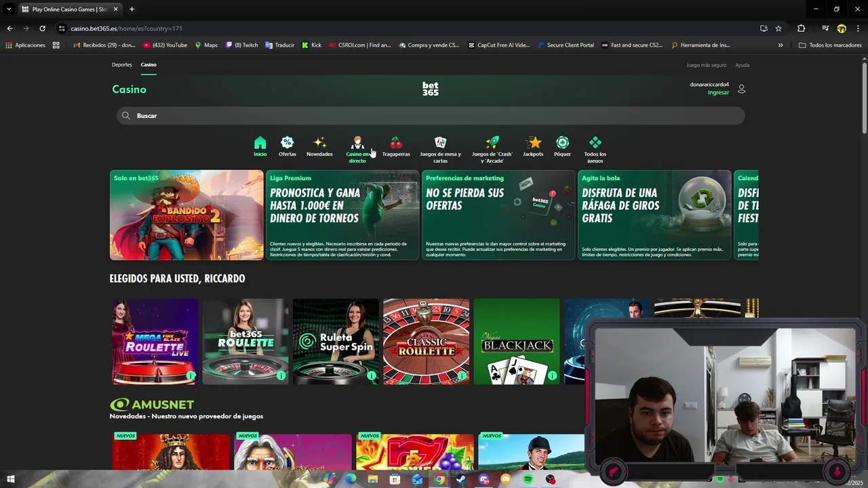Image resolution: width=868 pixels, height=488 pixels.
Task: Open the Póquer chip icon
Action: 562,143
